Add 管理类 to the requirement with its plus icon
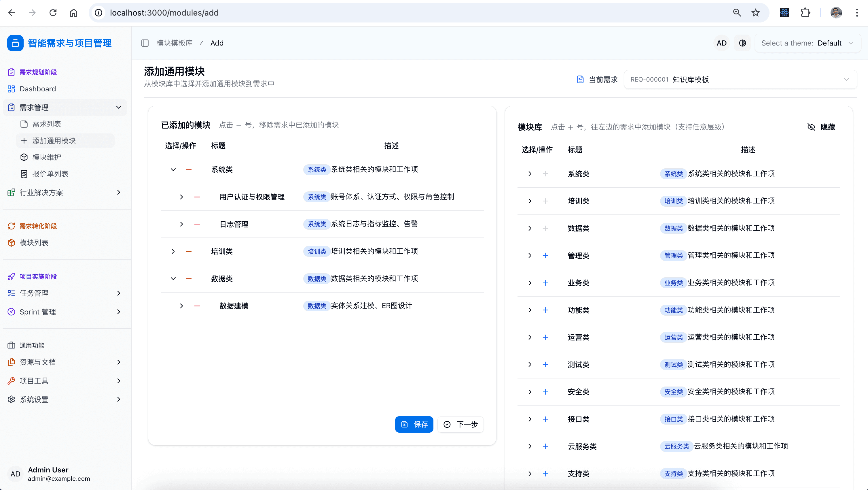 545,256
